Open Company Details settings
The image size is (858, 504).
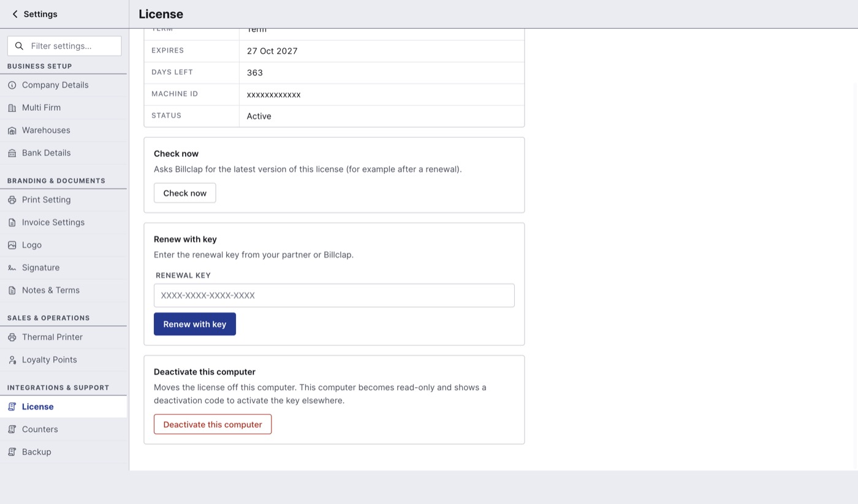pos(64,85)
